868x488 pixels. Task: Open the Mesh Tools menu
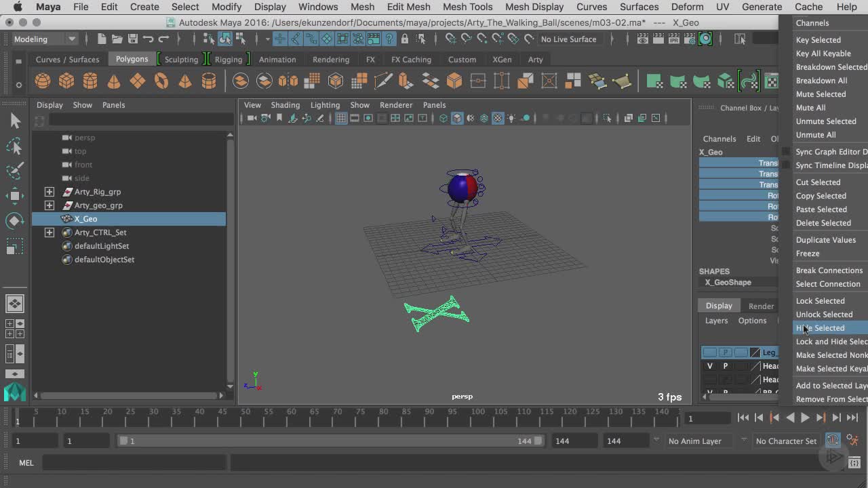tap(467, 7)
